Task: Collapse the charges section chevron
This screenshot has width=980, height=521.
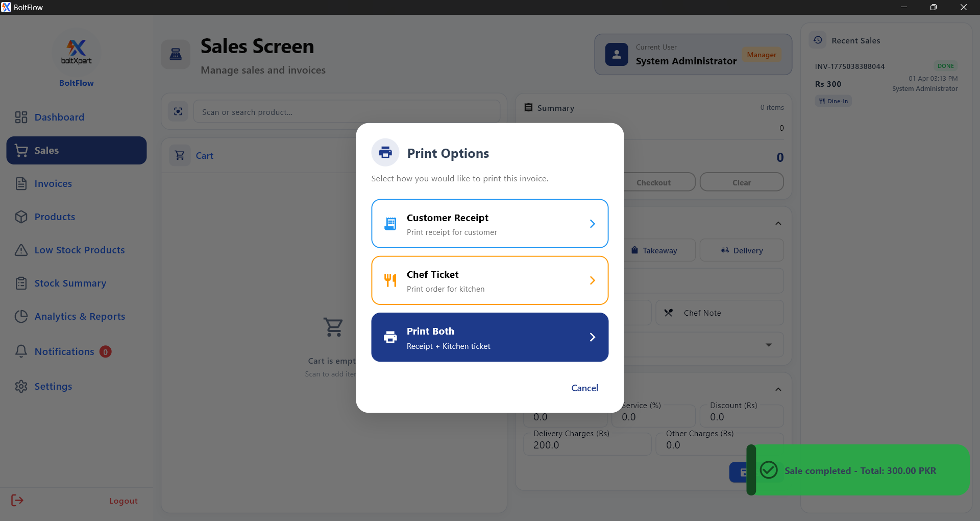Action: tap(778, 389)
